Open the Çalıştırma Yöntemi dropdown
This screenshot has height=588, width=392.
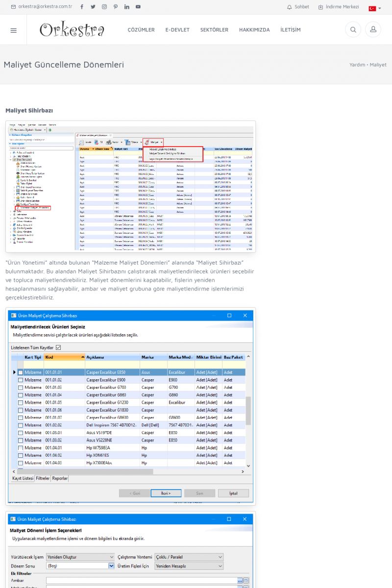pyautogui.click(x=189, y=557)
